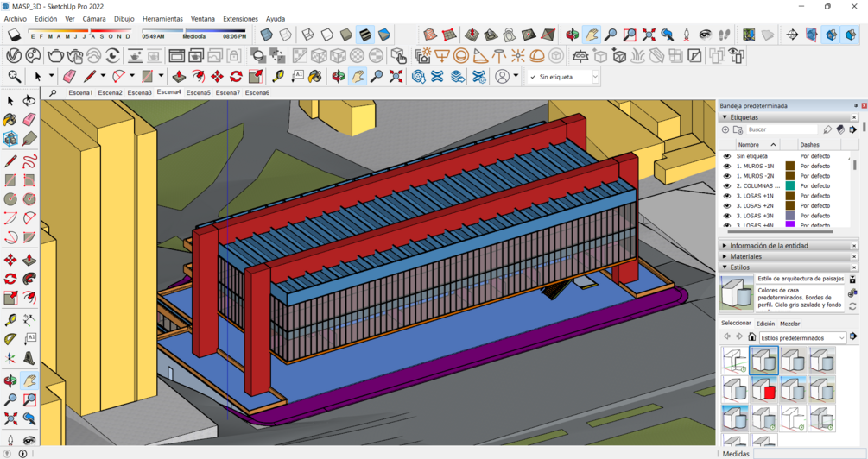Open the Mezclar tab in Estilos
The height and width of the screenshot is (459, 868).
[x=790, y=324]
